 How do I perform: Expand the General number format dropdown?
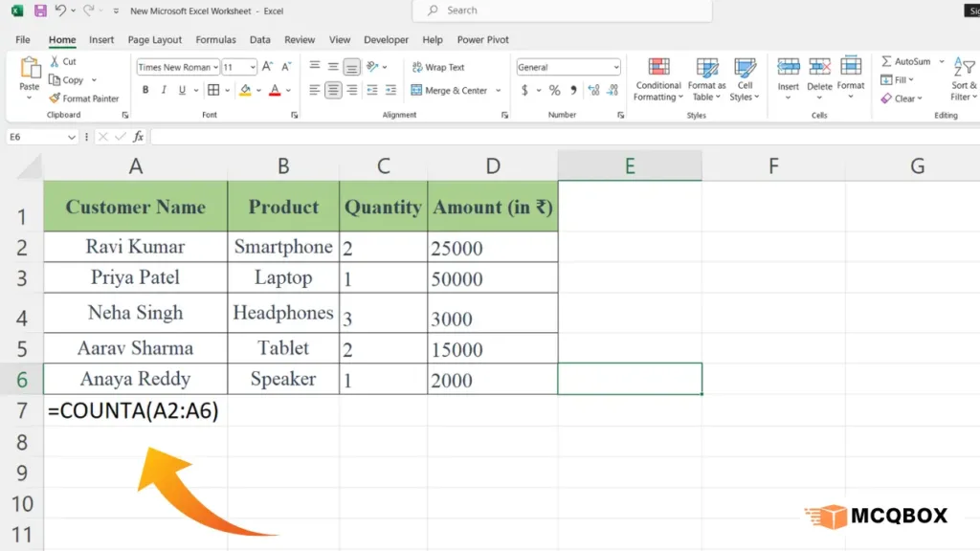[x=615, y=68]
